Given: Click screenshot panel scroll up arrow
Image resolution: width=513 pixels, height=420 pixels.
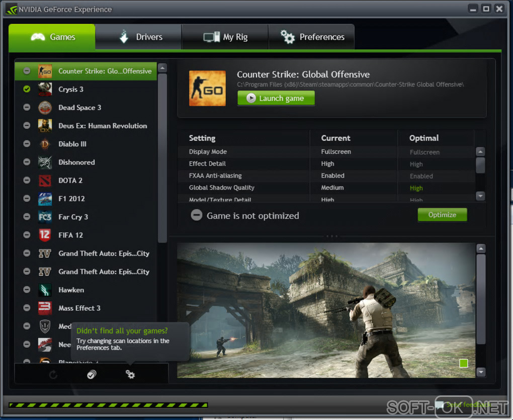Looking at the screenshot, I should [x=481, y=248].
